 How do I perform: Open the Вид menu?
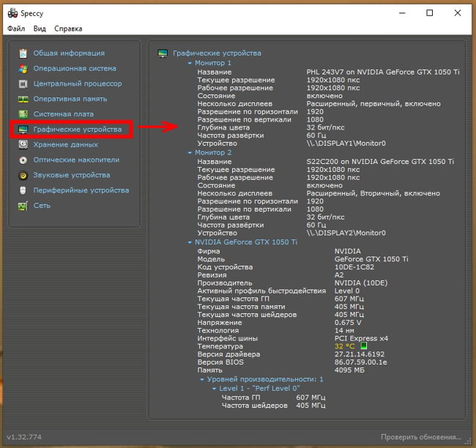(x=40, y=29)
